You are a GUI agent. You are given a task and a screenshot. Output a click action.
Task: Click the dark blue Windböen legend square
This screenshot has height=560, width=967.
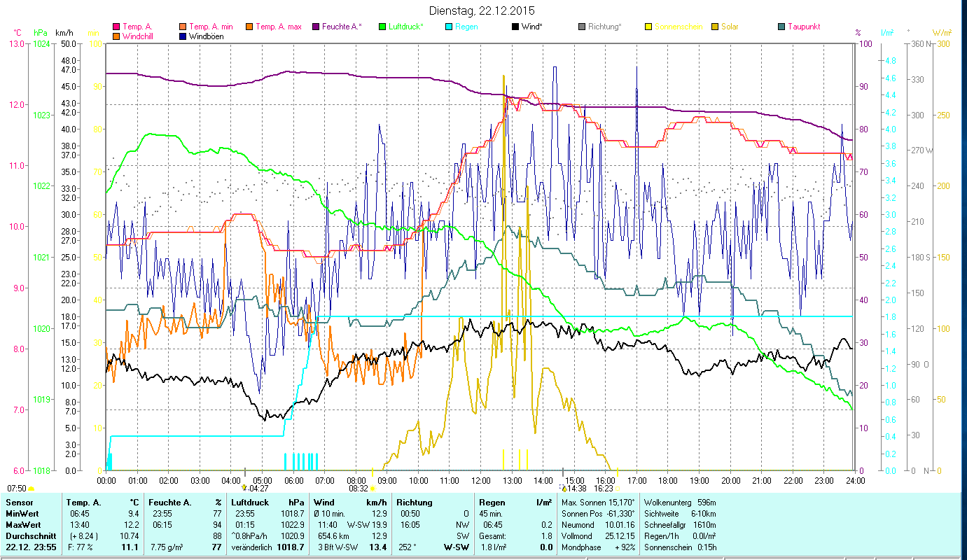tap(183, 36)
